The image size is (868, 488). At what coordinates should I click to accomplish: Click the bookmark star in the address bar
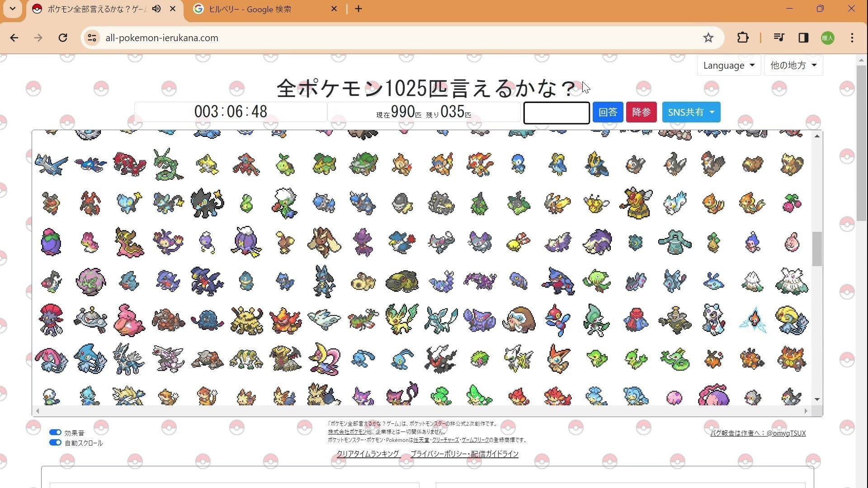[x=708, y=38]
